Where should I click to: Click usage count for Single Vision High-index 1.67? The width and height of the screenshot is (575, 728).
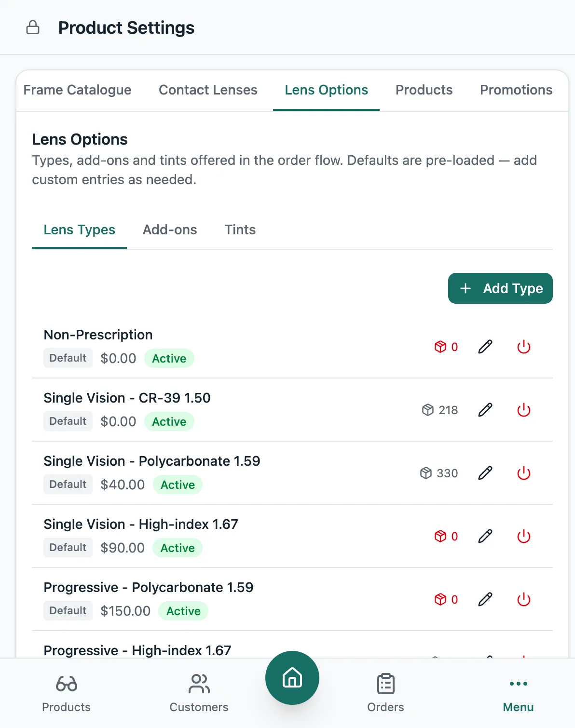pyautogui.click(x=446, y=536)
